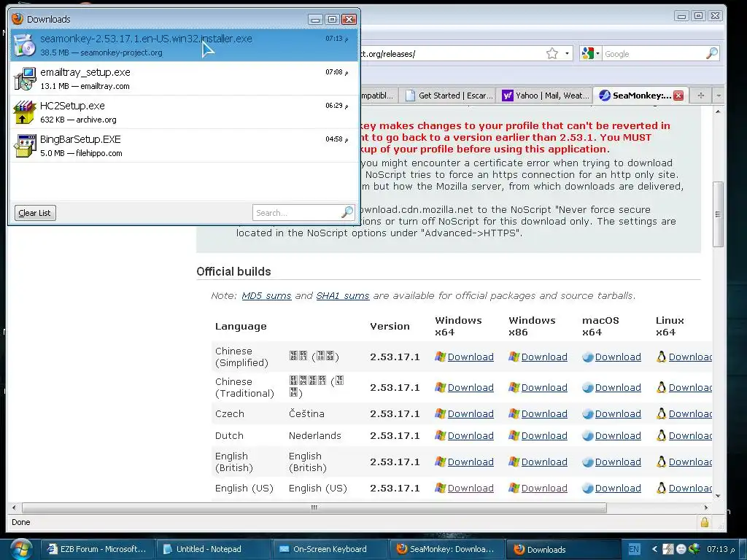747x560 pixels.
Task: Open the Windows Start orb
Action: [x=20, y=549]
